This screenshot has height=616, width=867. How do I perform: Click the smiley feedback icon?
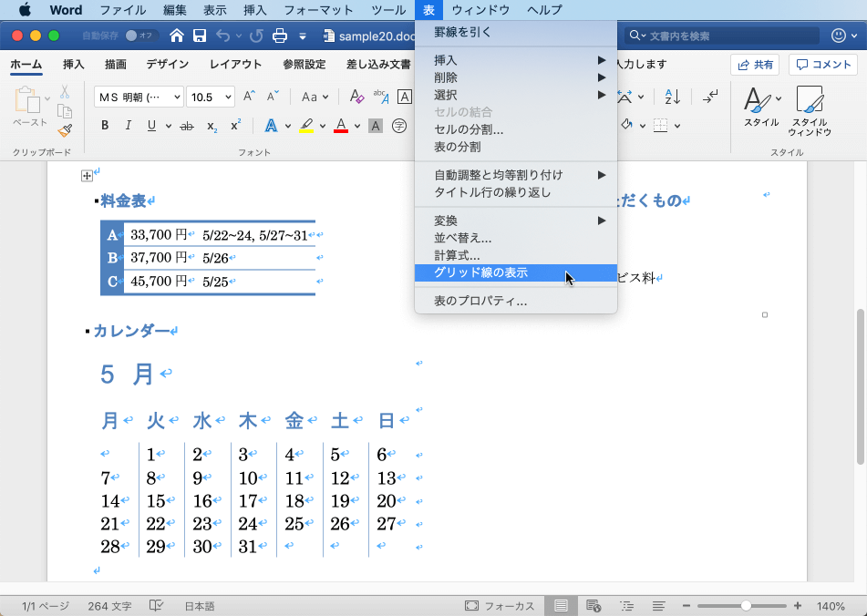coord(838,36)
